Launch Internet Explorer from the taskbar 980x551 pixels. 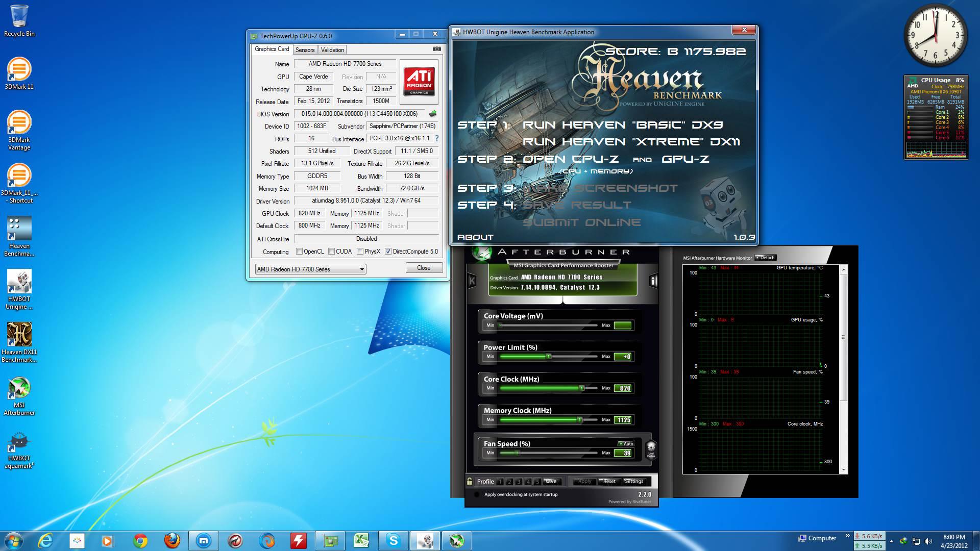coord(45,540)
